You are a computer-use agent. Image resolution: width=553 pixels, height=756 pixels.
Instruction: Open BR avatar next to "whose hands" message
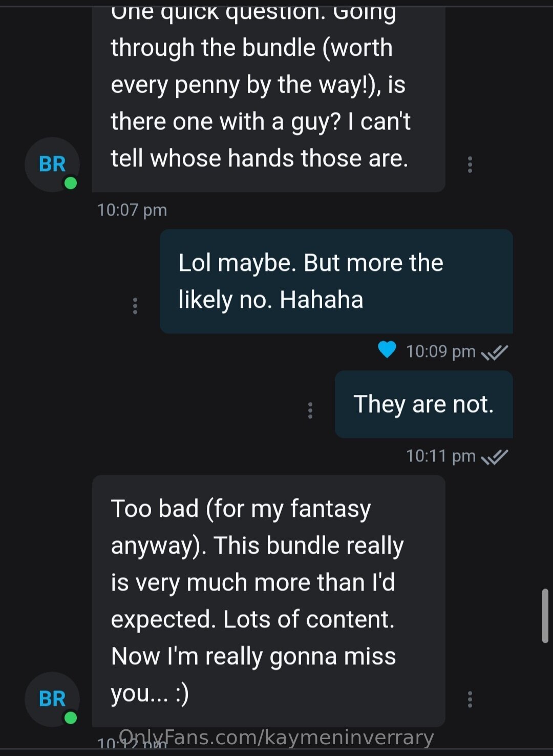pyautogui.click(x=52, y=164)
